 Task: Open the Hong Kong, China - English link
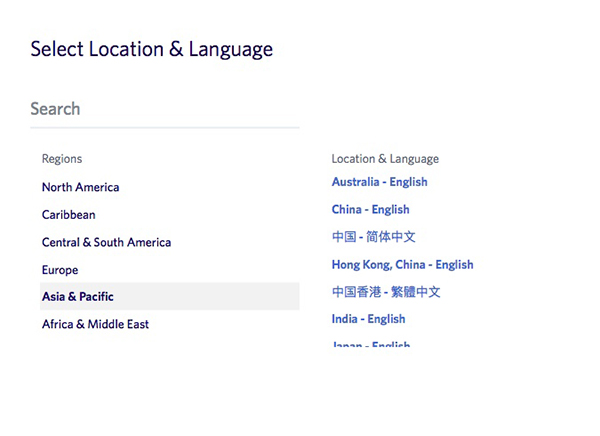402,265
